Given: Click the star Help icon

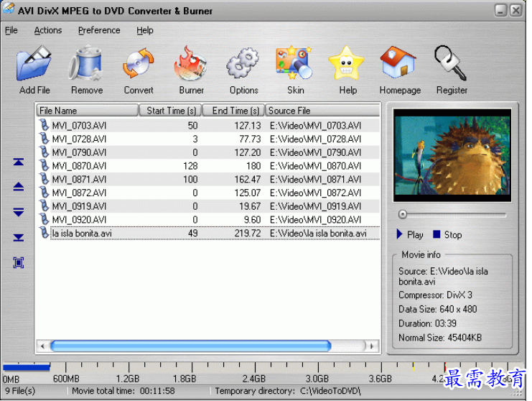Looking at the screenshot, I should (x=347, y=64).
